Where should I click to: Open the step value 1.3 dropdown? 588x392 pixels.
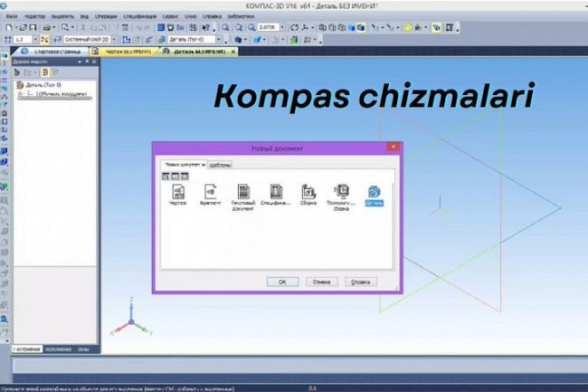tap(35, 40)
